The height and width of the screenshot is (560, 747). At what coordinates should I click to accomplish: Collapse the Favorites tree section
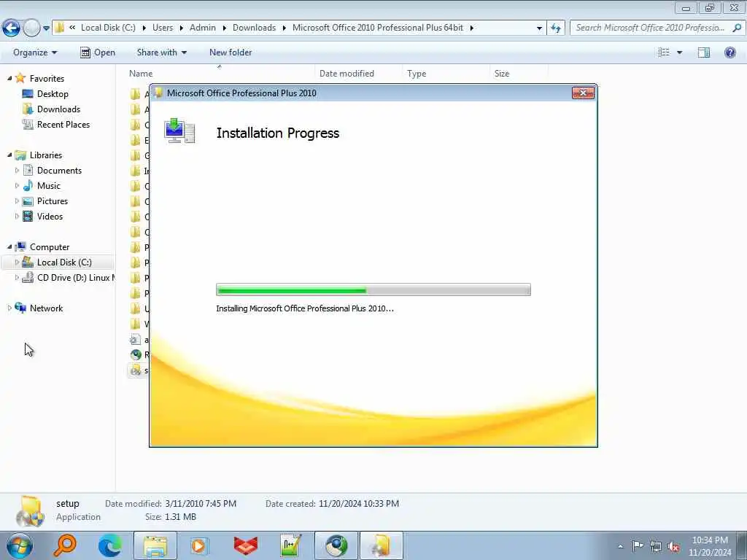click(9, 78)
